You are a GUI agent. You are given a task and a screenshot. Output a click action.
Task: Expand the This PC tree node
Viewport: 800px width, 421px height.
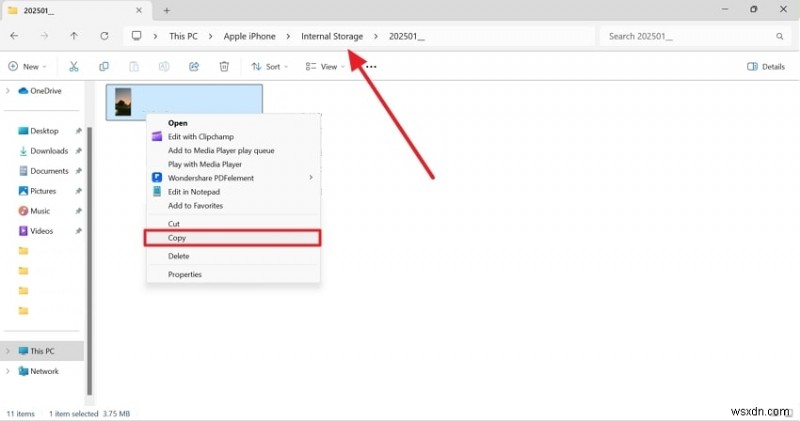tap(8, 351)
